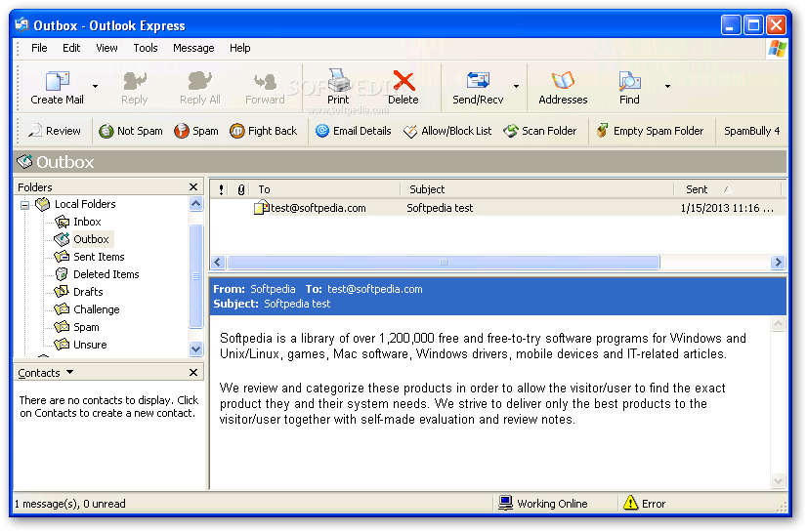Open the Tools menu

(146, 48)
